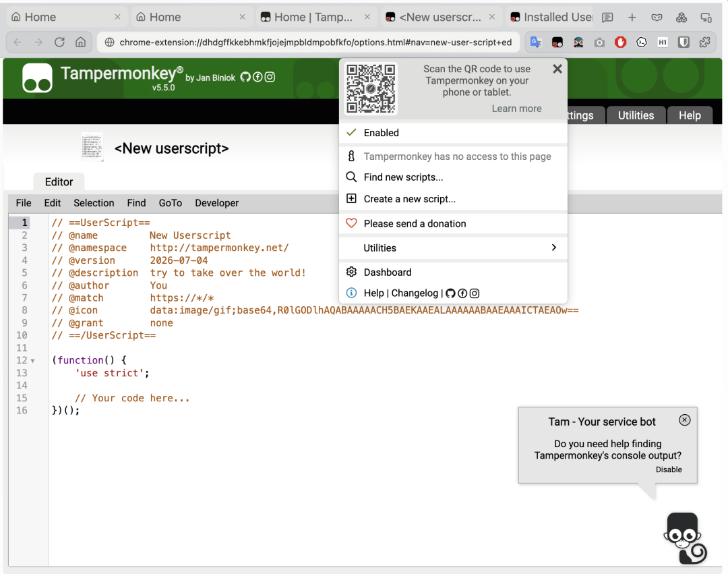Click the address bar URL field
This screenshot has width=728, height=574.
click(x=309, y=42)
